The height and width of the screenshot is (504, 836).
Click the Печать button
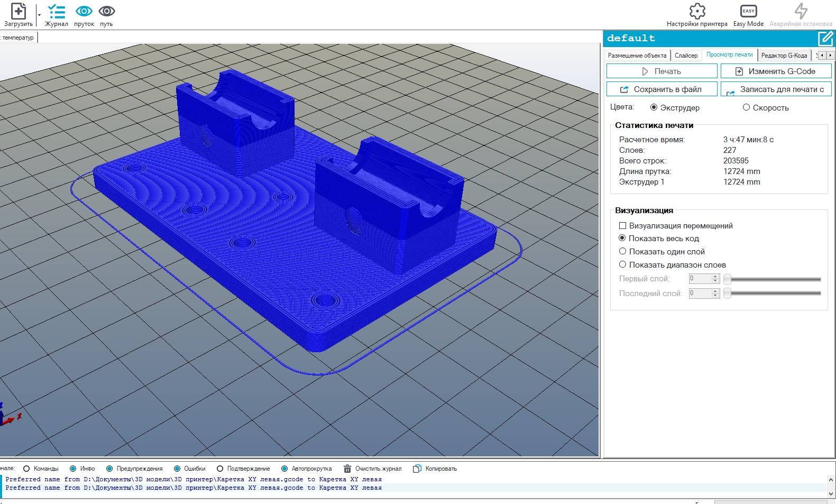coord(662,71)
